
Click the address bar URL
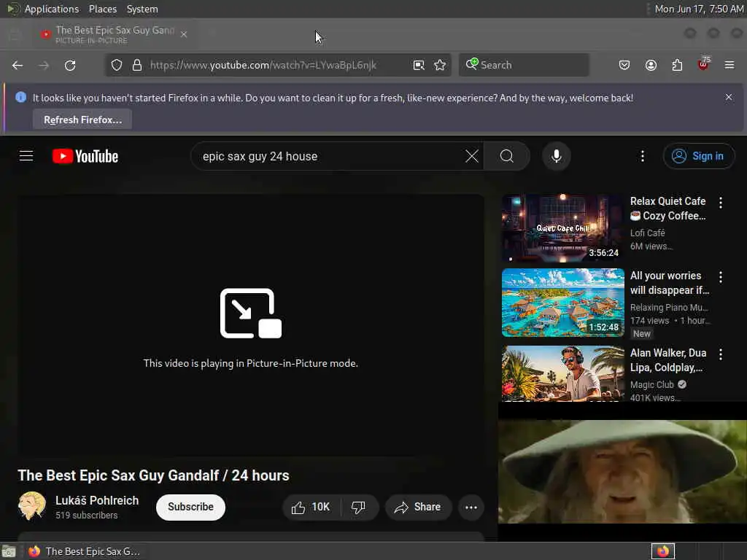(x=263, y=65)
